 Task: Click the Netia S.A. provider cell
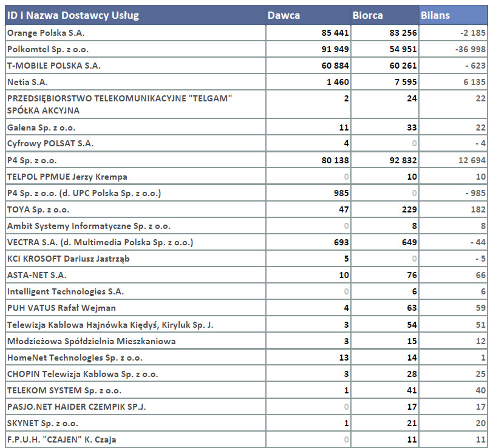(27, 82)
